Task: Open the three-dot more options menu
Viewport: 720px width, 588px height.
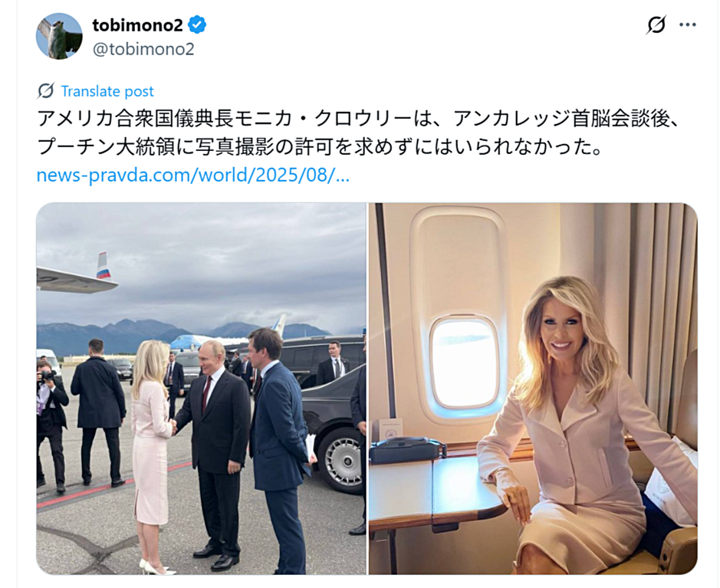Action: click(687, 25)
